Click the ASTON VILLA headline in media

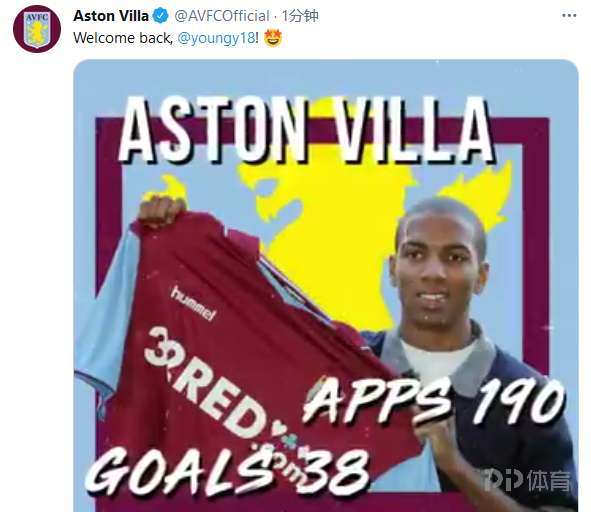coord(306,130)
